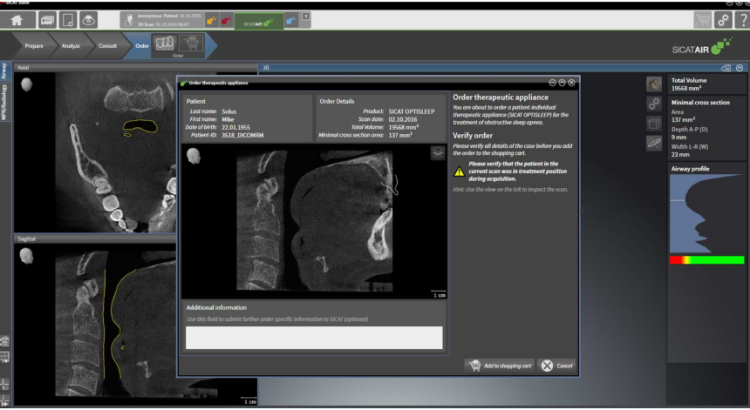Image resolution: width=750 pixels, height=410 pixels.
Task: Close the active patient record button
Action: tap(306, 17)
